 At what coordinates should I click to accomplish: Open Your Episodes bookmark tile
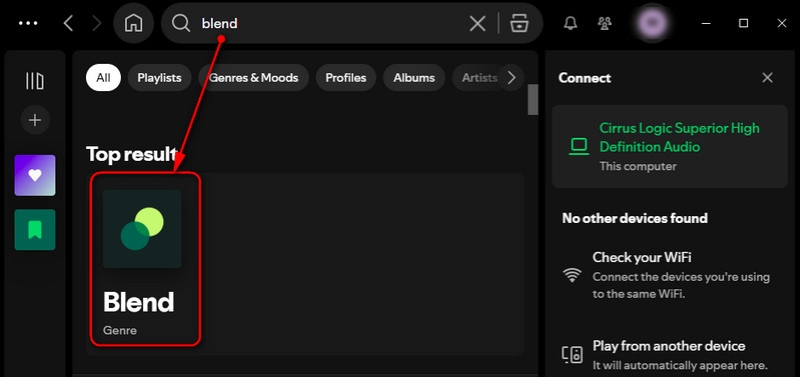pyautogui.click(x=35, y=230)
